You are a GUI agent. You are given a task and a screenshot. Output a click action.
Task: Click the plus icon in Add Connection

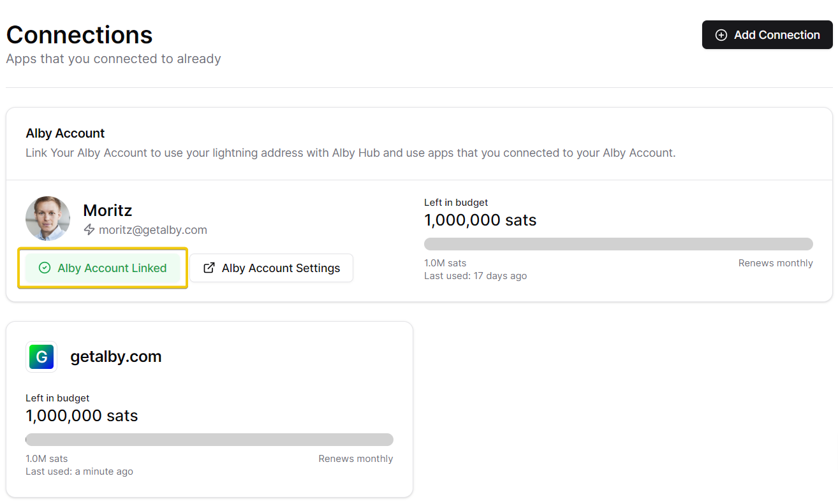[721, 35]
